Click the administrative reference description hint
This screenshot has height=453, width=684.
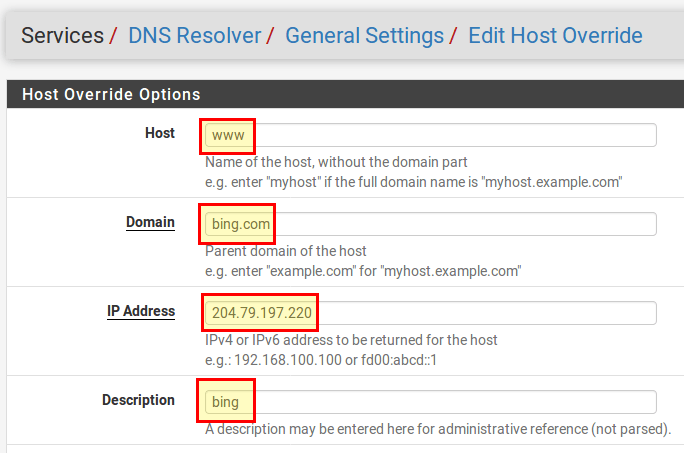click(437, 429)
